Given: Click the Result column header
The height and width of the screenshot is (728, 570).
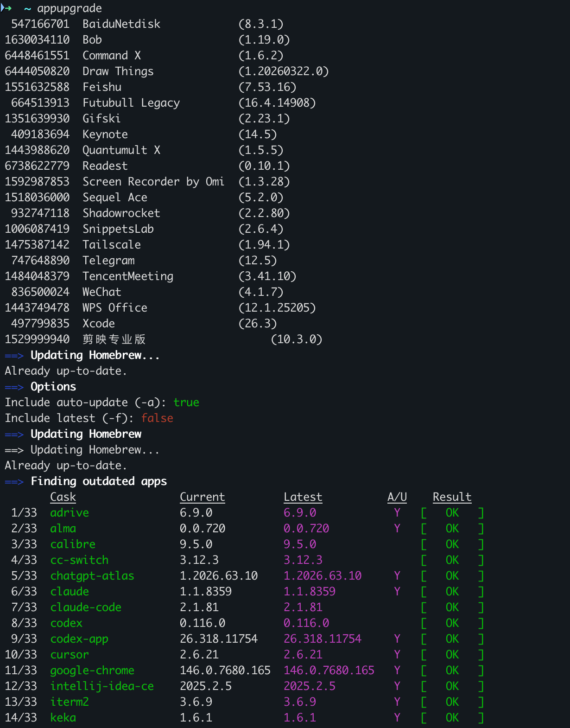Looking at the screenshot, I should point(452,497).
